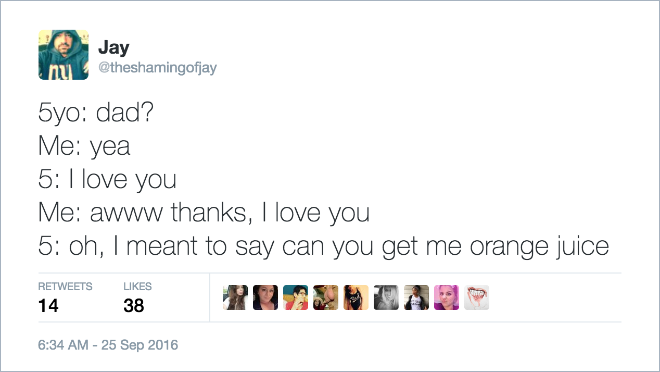Open the 38 likes count
Viewport: 660px width, 372px height.
(x=134, y=306)
